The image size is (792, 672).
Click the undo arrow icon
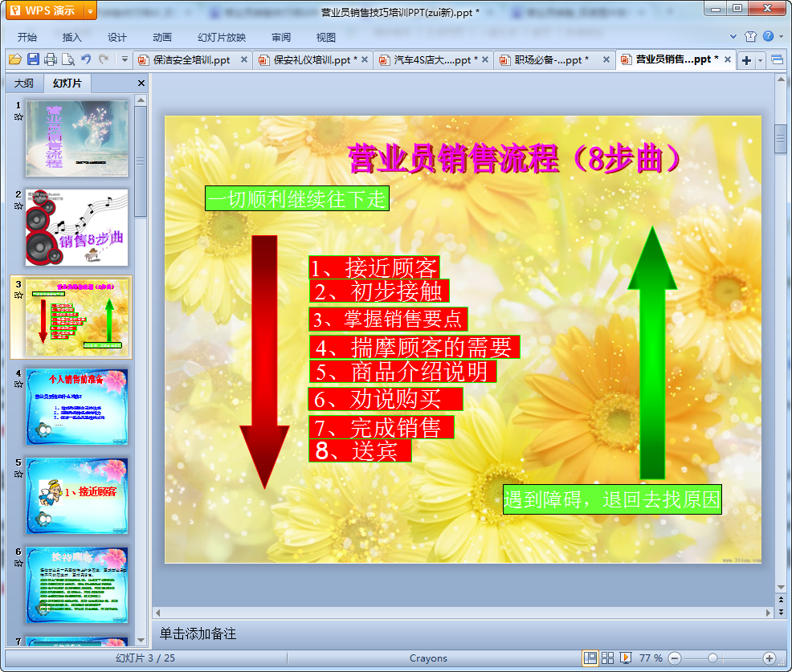click(x=86, y=59)
